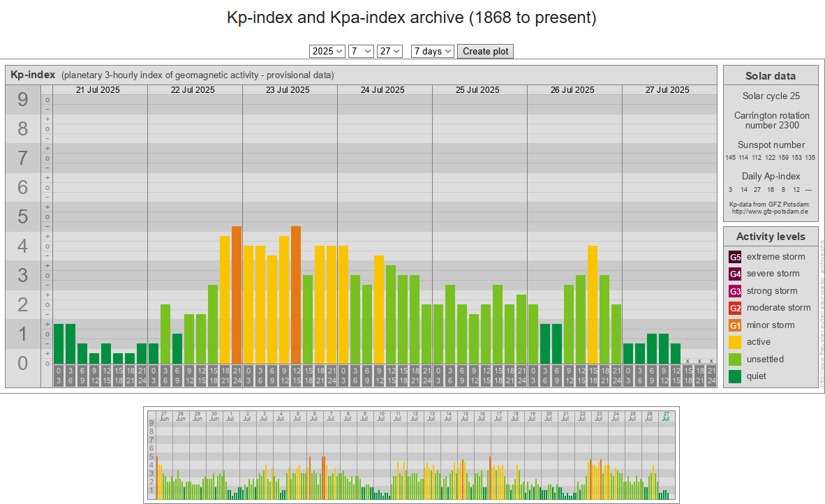Open the GFZ Potsdam URL text
Screen dimensions: 825x504
770,212
